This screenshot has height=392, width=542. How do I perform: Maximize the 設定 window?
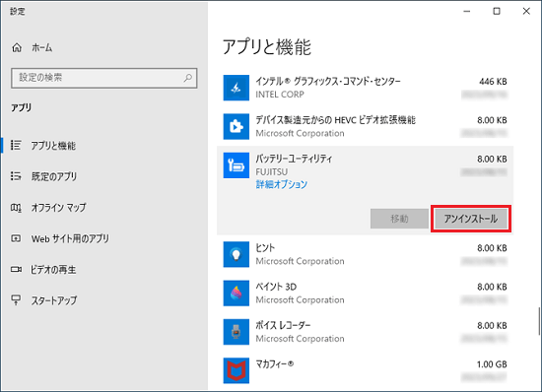497,12
